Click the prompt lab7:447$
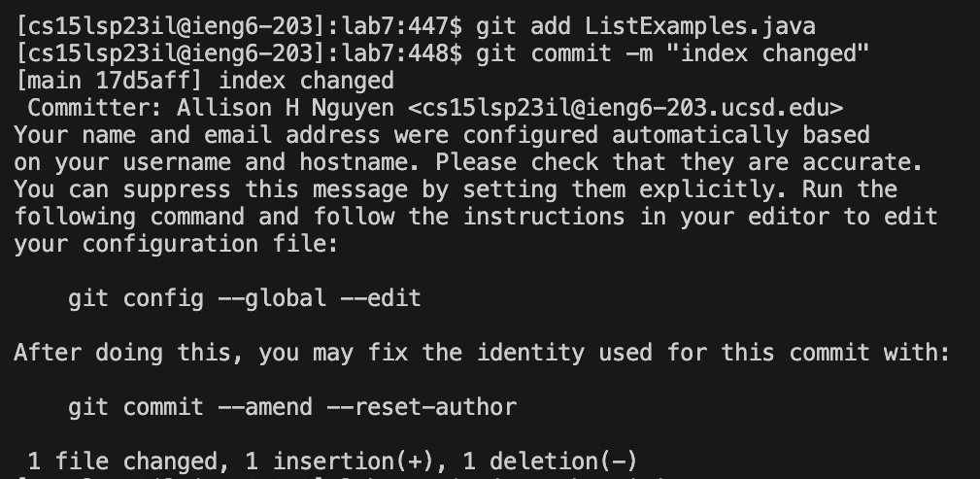The width and height of the screenshot is (980, 479). tap(402, 26)
